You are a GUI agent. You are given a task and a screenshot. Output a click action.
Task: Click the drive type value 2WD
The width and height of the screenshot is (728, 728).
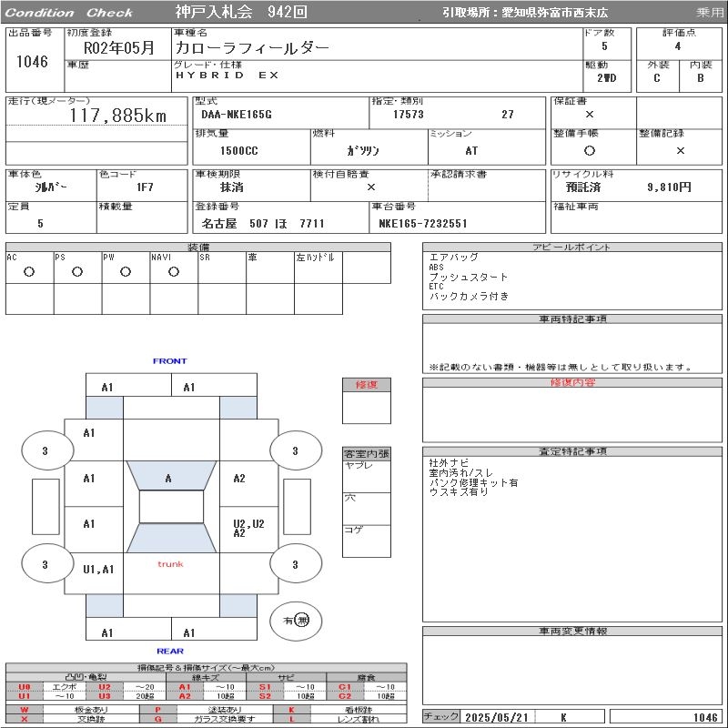(x=607, y=78)
